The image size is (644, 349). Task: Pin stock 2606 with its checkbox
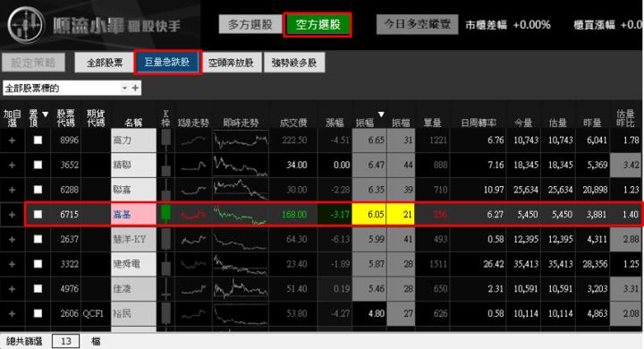pos(38,313)
